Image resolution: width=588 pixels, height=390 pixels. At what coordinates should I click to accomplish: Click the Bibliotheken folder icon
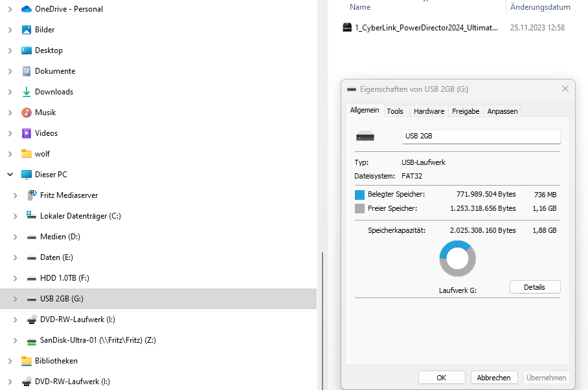[x=27, y=361]
